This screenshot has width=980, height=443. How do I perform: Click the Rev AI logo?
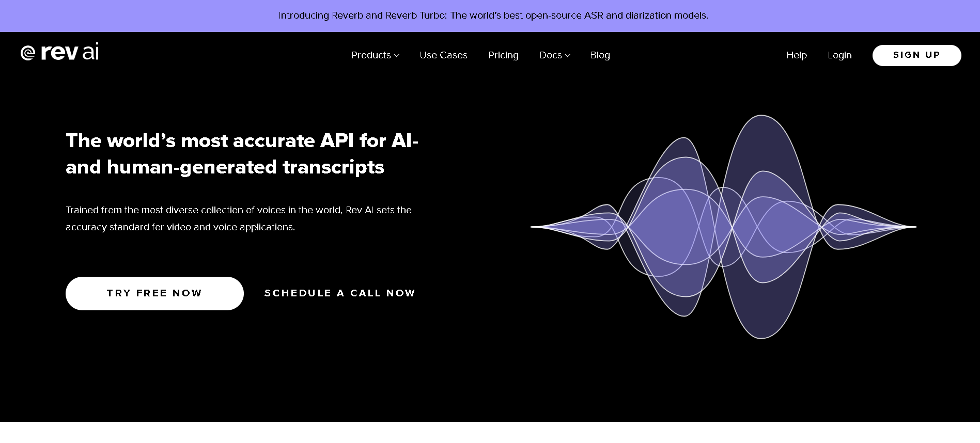click(x=59, y=52)
